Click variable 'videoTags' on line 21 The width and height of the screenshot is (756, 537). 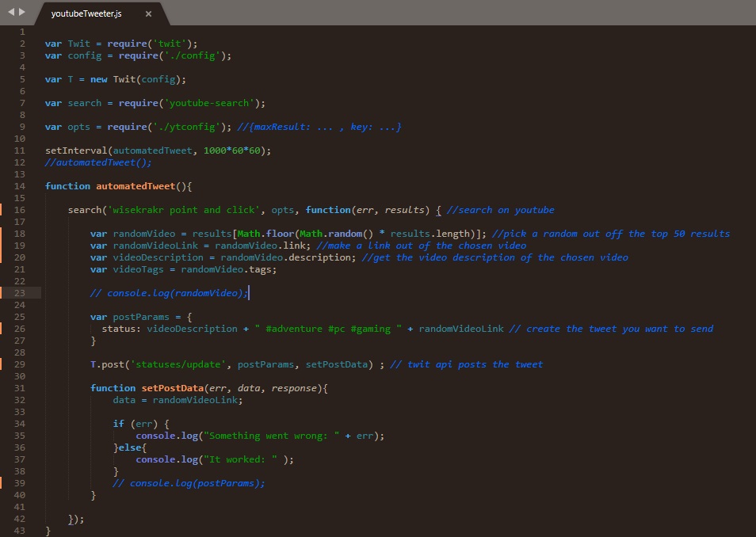(x=139, y=269)
